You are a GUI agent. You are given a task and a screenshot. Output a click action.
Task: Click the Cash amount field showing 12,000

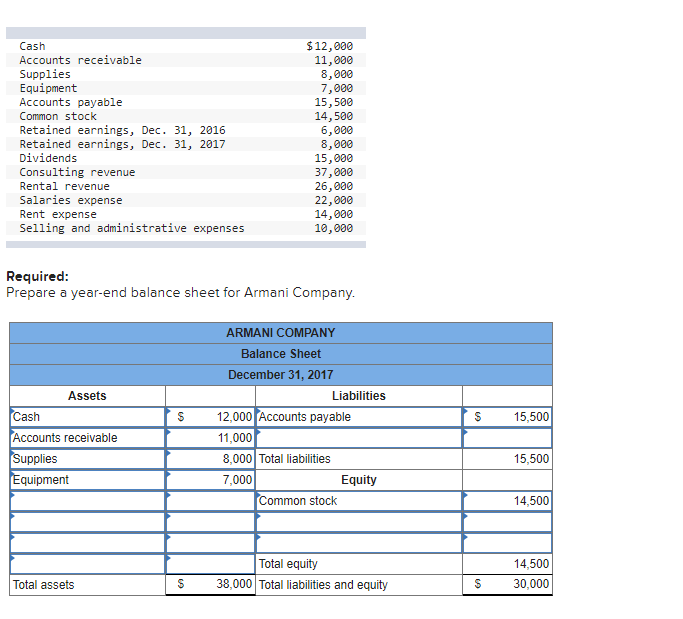click(210, 417)
